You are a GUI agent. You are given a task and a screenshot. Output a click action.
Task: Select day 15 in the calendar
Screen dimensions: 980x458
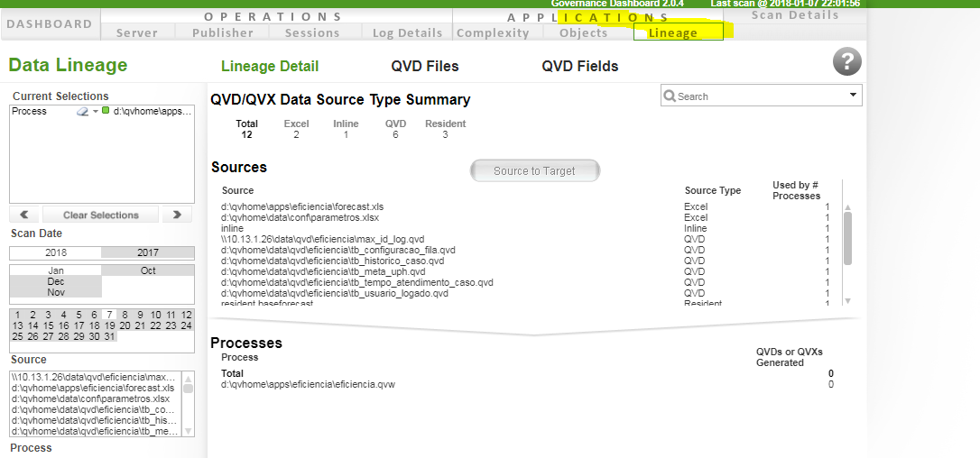[48, 325]
